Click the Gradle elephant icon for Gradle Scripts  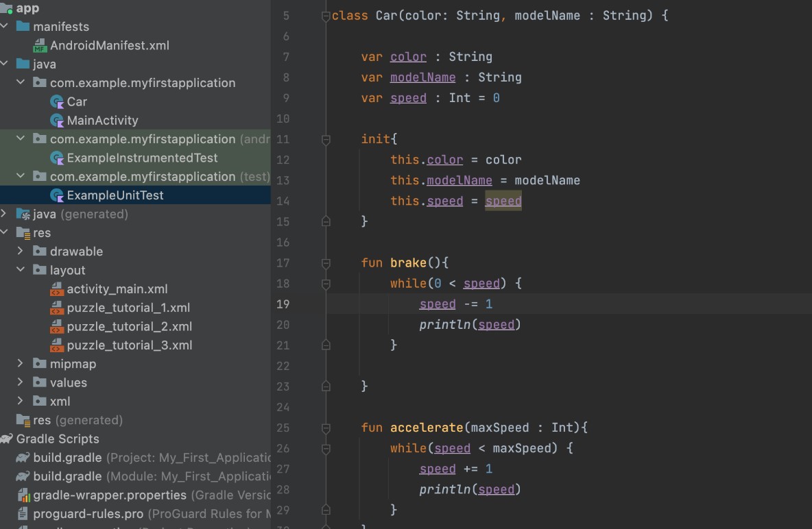pos(7,439)
